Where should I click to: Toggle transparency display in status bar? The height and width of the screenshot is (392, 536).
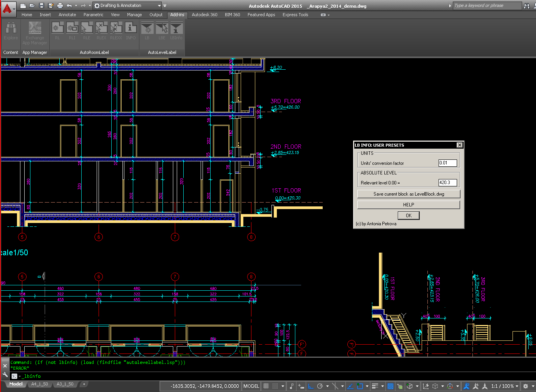390,386
